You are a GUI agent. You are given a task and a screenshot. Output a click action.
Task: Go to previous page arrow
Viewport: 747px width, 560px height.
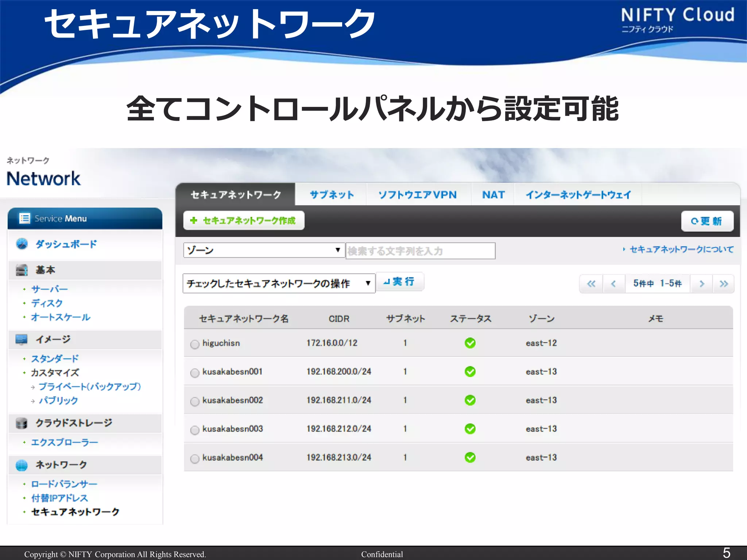click(x=614, y=284)
